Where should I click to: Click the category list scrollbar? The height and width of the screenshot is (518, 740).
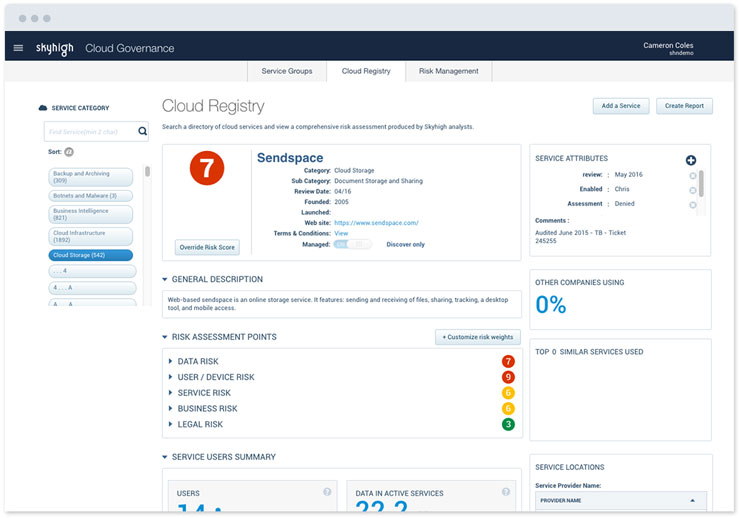pos(147,172)
